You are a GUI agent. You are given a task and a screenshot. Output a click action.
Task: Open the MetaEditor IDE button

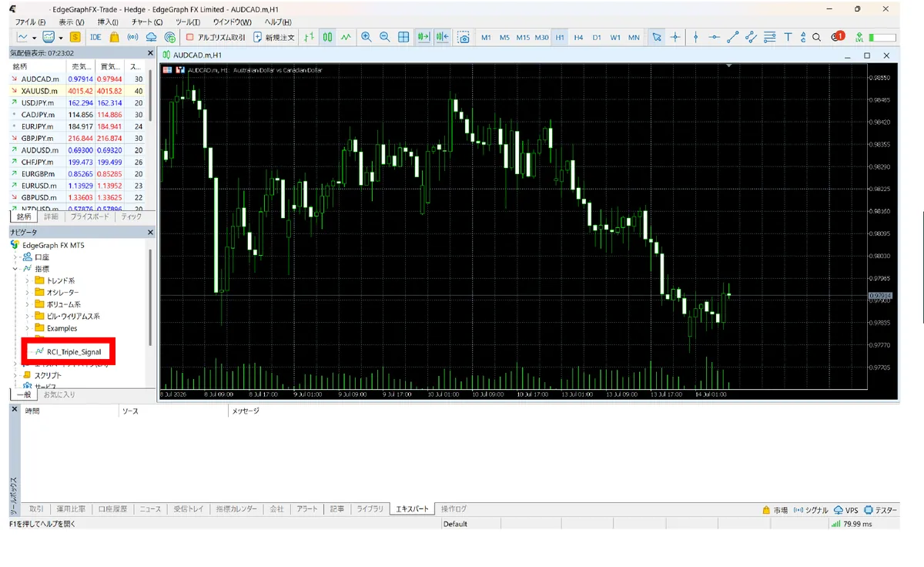[95, 37]
